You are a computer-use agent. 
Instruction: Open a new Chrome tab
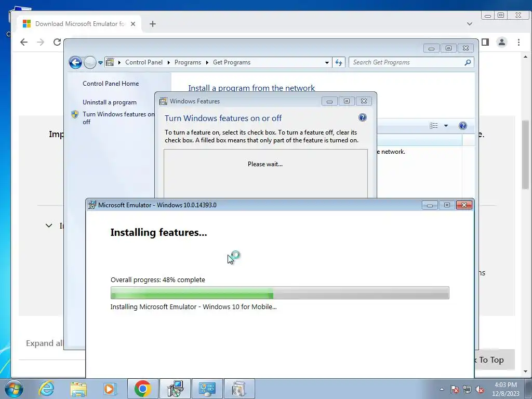pyautogui.click(x=153, y=24)
